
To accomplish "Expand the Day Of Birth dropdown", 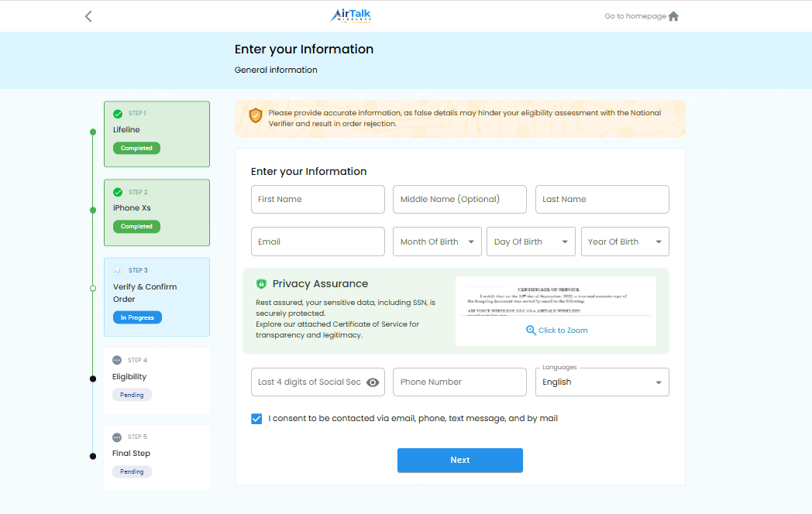I will 531,242.
